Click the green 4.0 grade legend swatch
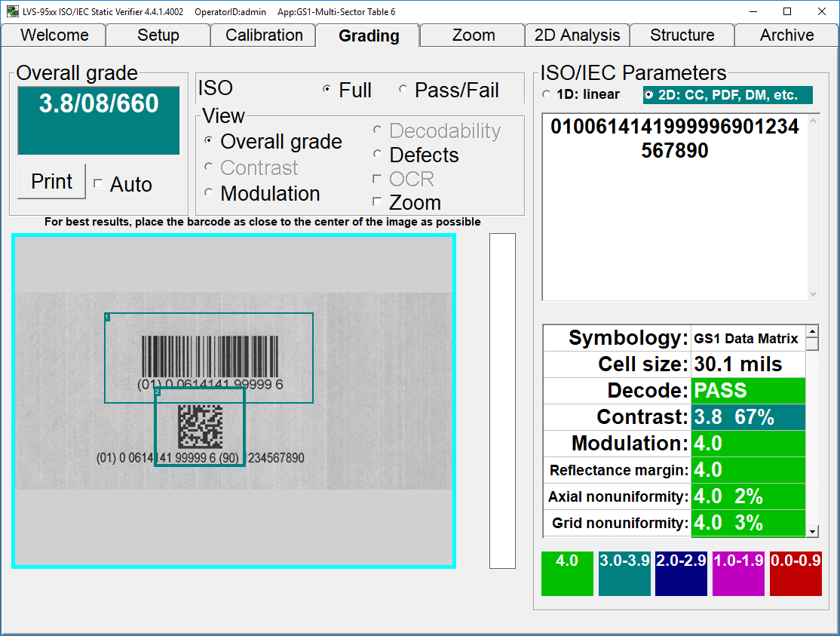This screenshot has width=840, height=636. 567,573
